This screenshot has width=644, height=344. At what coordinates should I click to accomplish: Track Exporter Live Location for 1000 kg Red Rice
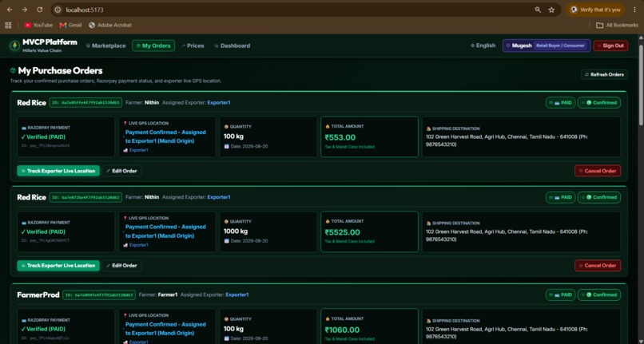58,266
